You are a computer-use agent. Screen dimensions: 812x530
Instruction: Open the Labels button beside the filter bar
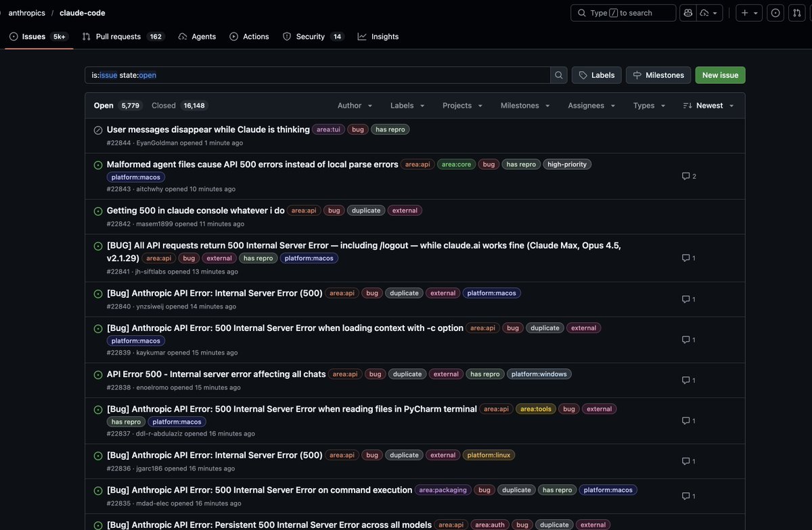[596, 75]
